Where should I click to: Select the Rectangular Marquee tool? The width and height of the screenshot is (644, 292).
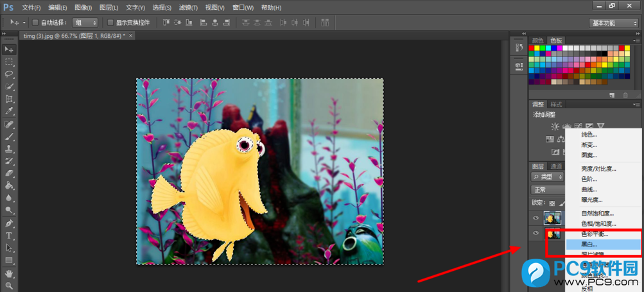8,62
